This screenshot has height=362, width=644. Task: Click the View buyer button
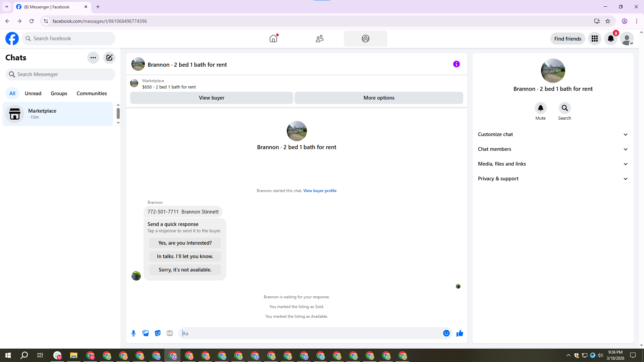pos(211,98)
